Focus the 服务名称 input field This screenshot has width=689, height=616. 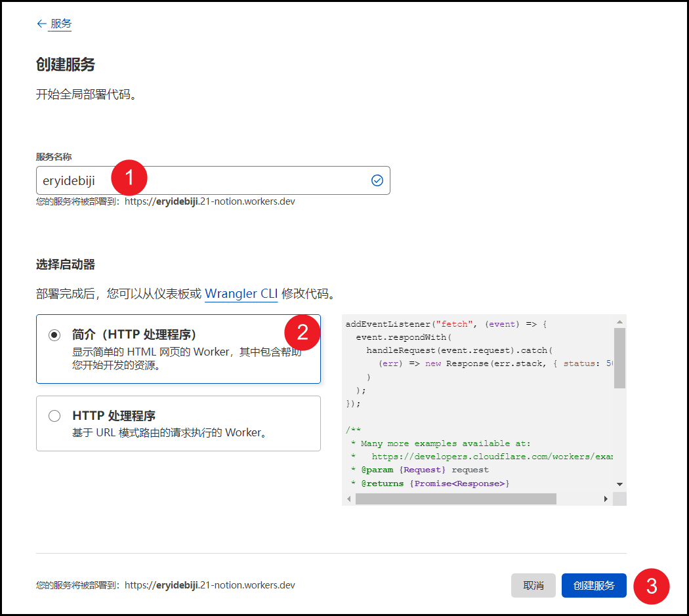213,180
